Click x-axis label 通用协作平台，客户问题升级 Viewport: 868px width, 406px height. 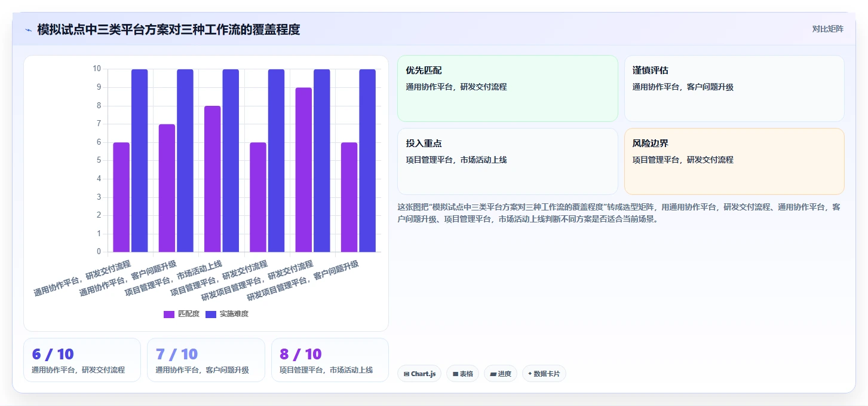point(128,279)
